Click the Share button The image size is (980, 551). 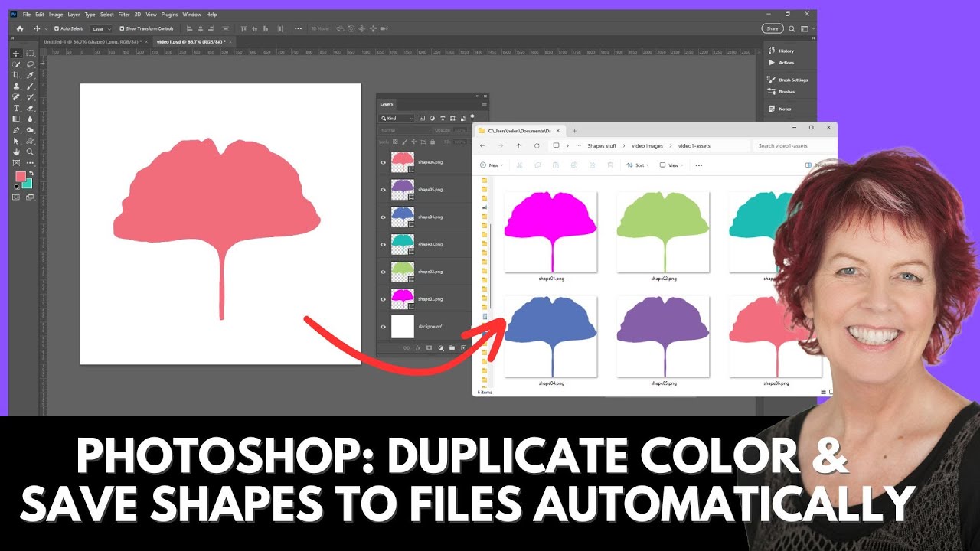coord(772,28)
